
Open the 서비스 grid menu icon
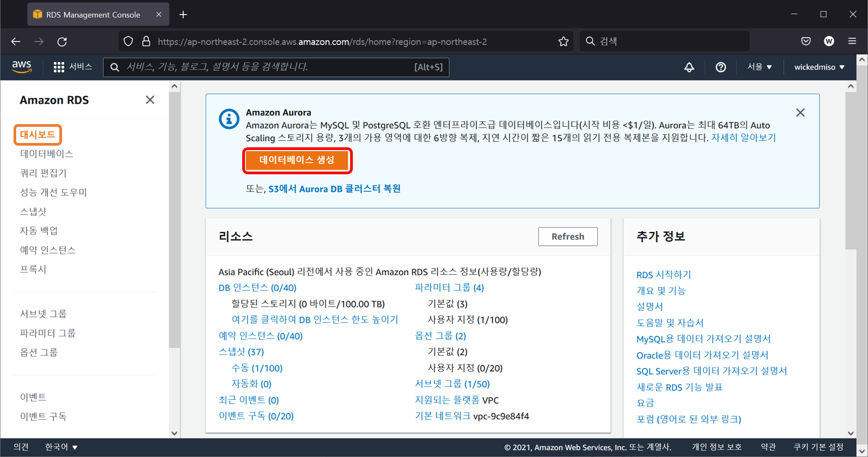tap(59, 67)
